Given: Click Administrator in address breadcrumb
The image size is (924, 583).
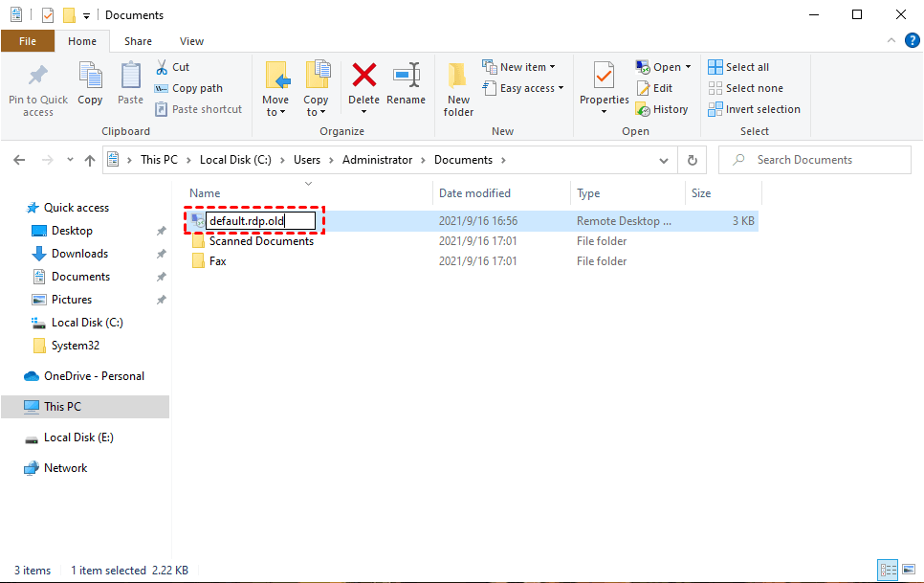Looking at the screenshot, I should tap(377, 160).
